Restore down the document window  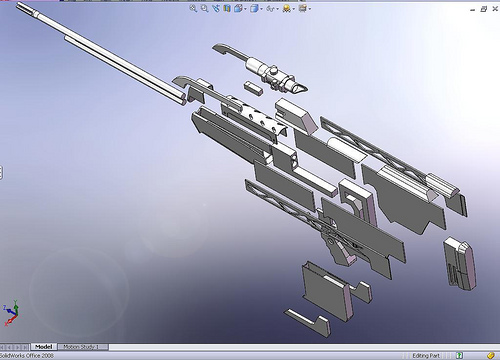pos(483,9)
